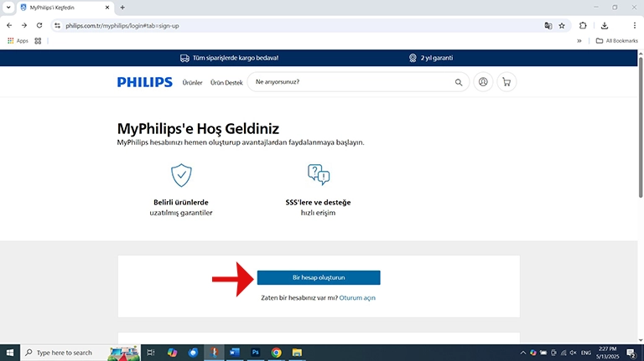644x361 pixels.
Task: Click the ENG language indicator
Action: click(586, 353)
